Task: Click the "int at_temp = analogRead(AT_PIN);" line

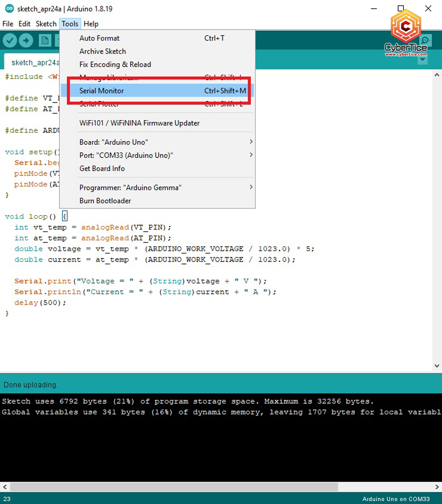Action: point(93,238)
